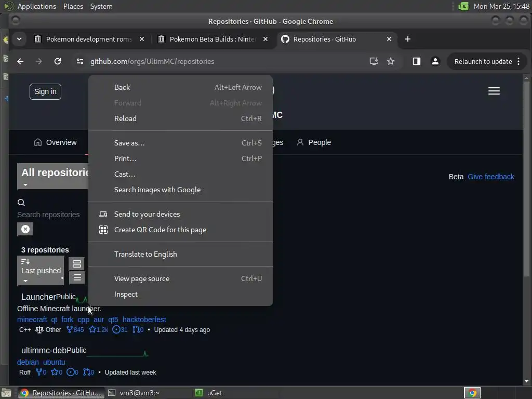Bookmark this page with the star icon
This screenshot has height=399, width=532.
point(391,61)
